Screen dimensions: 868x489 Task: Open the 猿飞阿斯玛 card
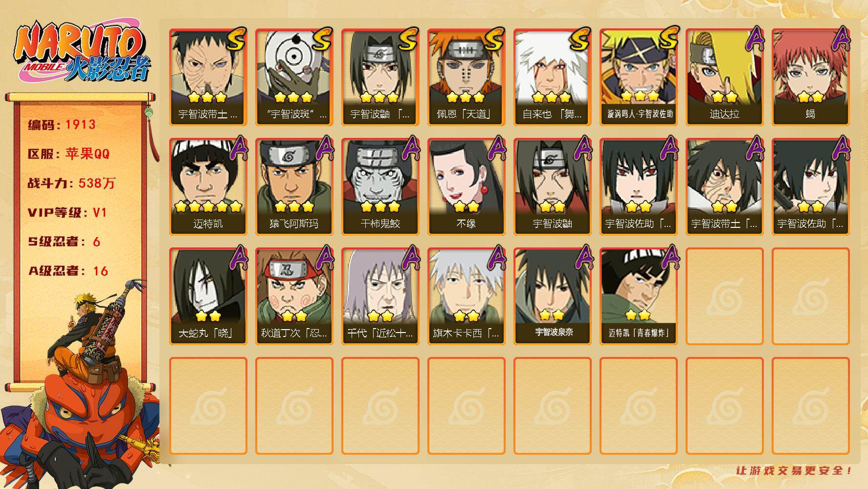pyautogui.click(x=294, y=186)
